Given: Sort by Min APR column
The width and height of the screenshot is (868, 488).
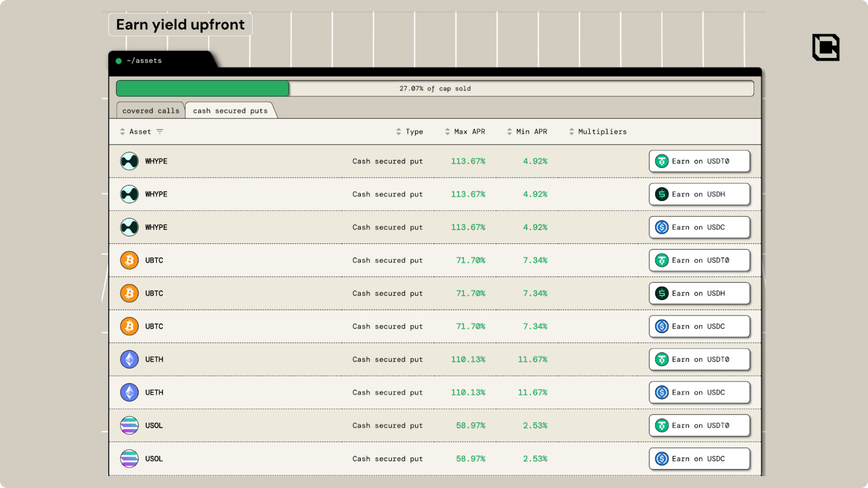Looking at the screenshot, I should [x=509, y=132].
